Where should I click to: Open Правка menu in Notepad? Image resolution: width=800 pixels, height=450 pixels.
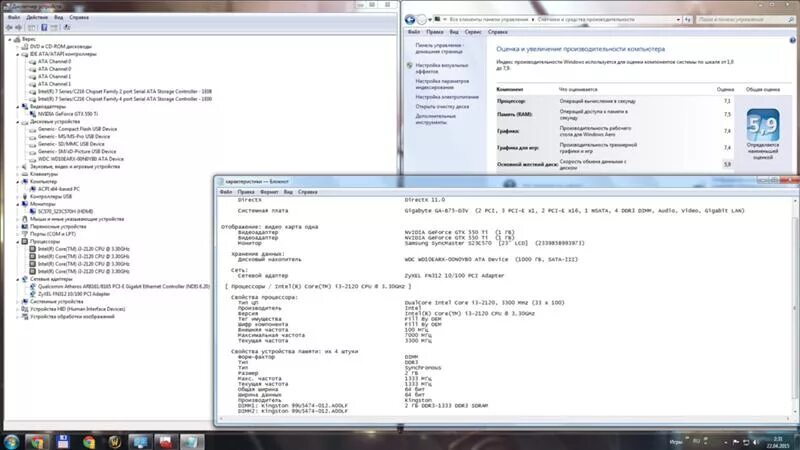tap(246, 192)
